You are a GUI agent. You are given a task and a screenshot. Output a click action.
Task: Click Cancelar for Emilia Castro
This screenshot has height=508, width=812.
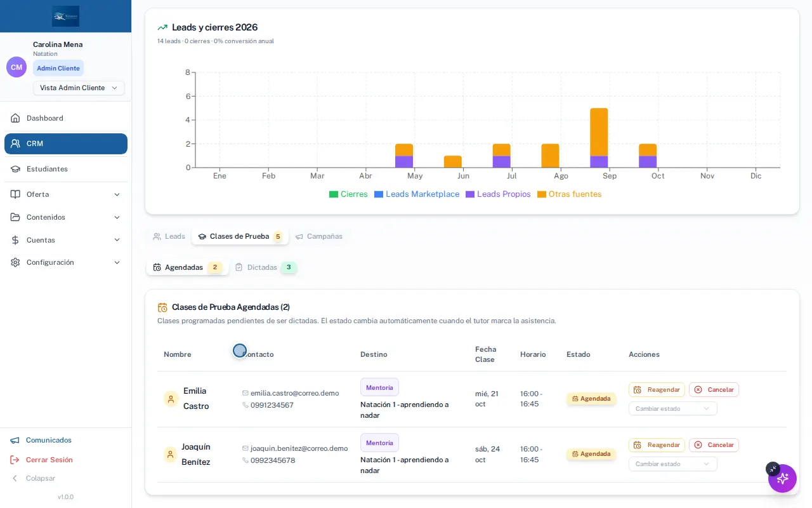pyautogui.click(x=714, y=390)
